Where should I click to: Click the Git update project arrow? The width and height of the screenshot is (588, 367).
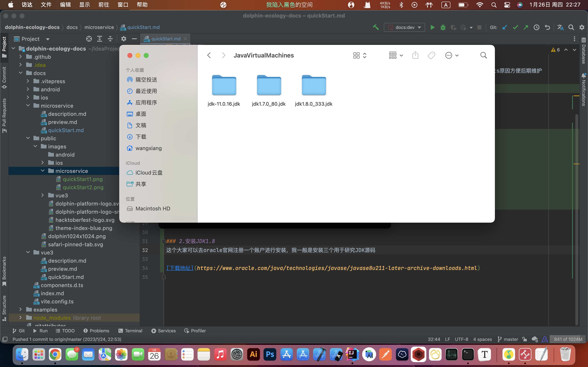505,28
